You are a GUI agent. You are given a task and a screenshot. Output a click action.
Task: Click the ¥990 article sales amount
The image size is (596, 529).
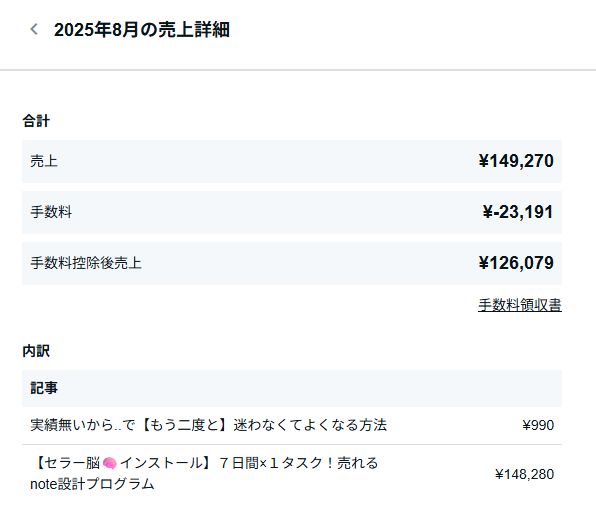[x=538, y=425]
